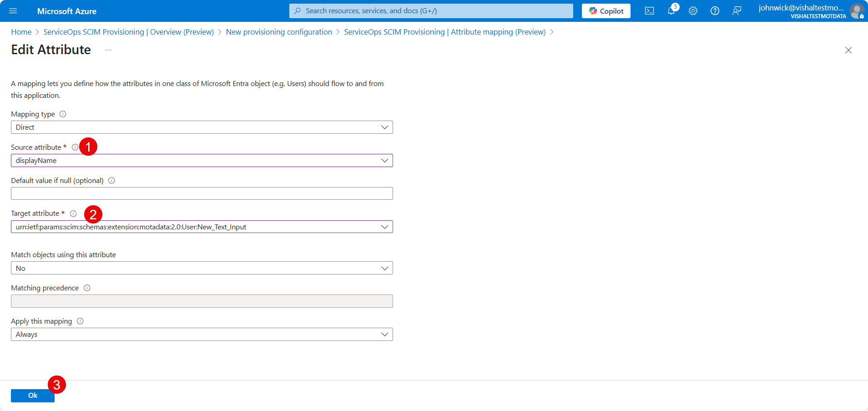This screenshot has width=868, height=411.
Task: Launch Cloud Shell from the top bar
Action: click(649, 11)
